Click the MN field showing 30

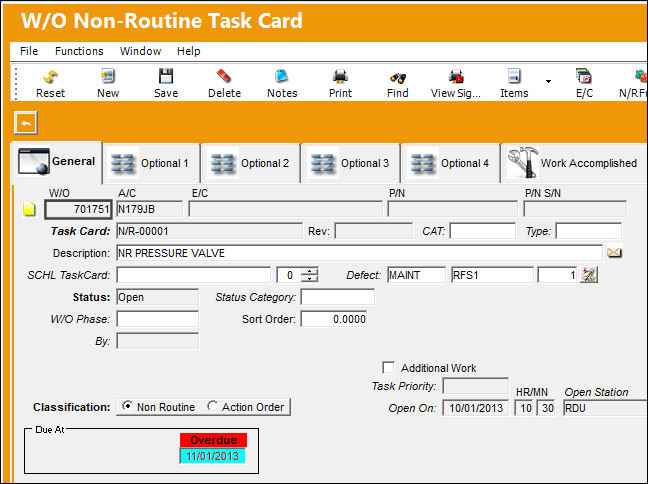coord(547,408)
